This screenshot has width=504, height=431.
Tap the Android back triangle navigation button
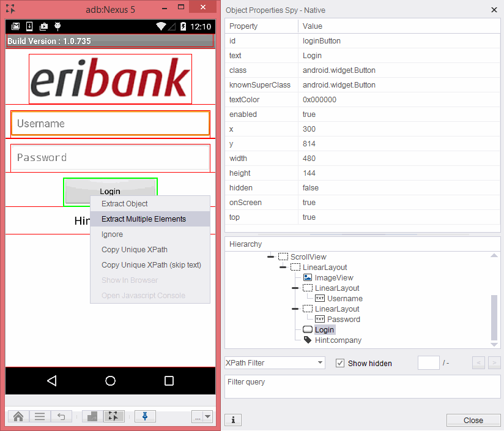[x=52, y=381]
